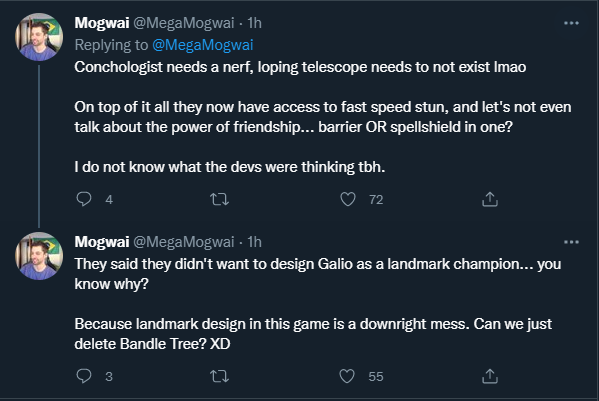
Task: Click the first tweet's profile avatar
Action: point(39,37)
